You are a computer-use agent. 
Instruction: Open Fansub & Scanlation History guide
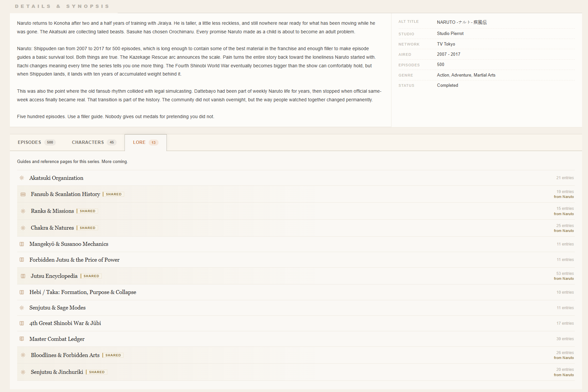click(x=65, y=194)
